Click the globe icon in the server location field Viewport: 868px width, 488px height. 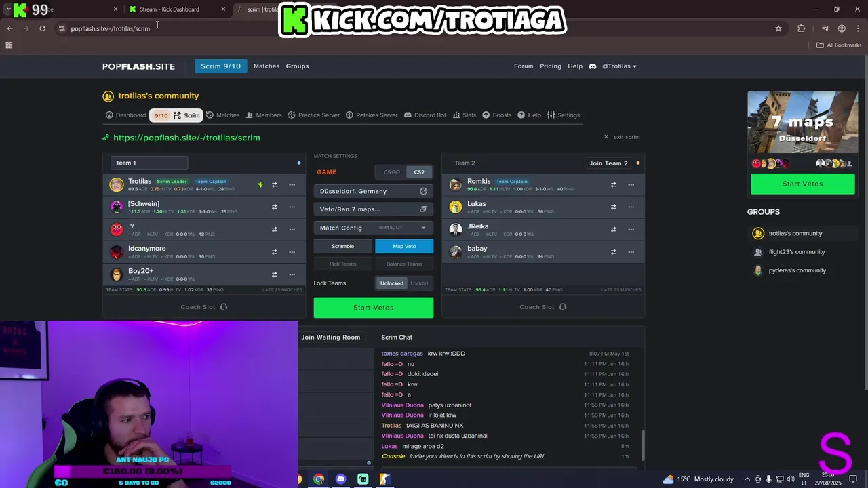tap(424, 191)
